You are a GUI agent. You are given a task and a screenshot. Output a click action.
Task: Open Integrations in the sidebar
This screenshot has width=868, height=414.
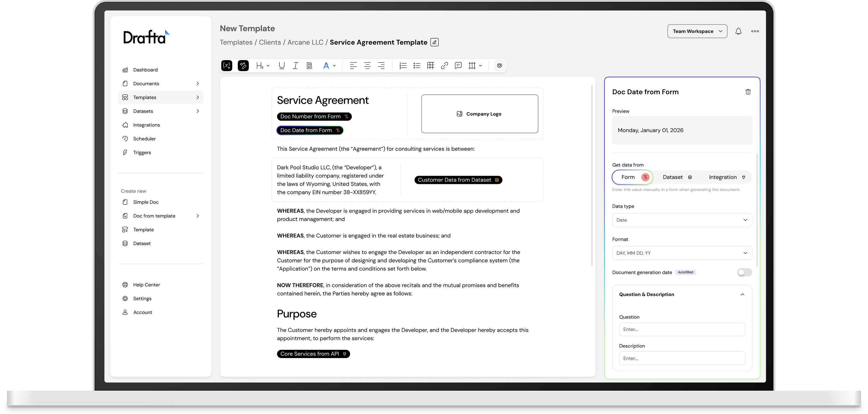pyautogui.click(x=161, y=125)
